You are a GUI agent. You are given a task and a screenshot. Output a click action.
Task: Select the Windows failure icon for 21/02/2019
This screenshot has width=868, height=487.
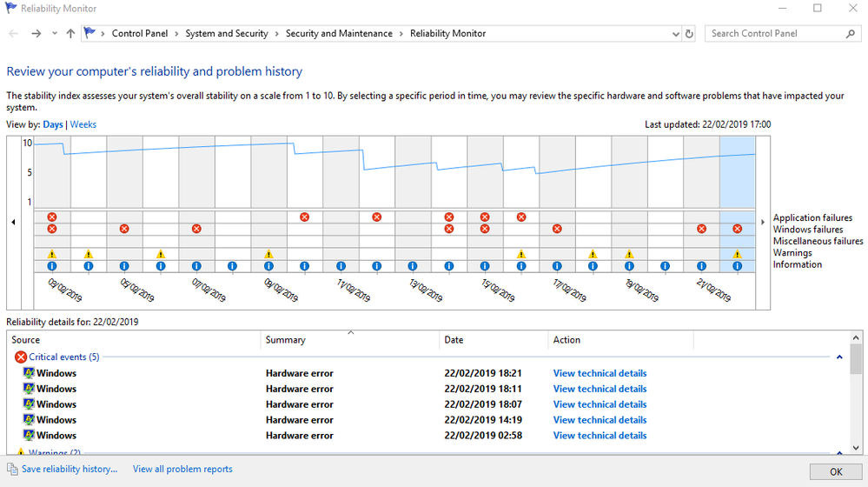pyautogui.click(x=701, y=229)
